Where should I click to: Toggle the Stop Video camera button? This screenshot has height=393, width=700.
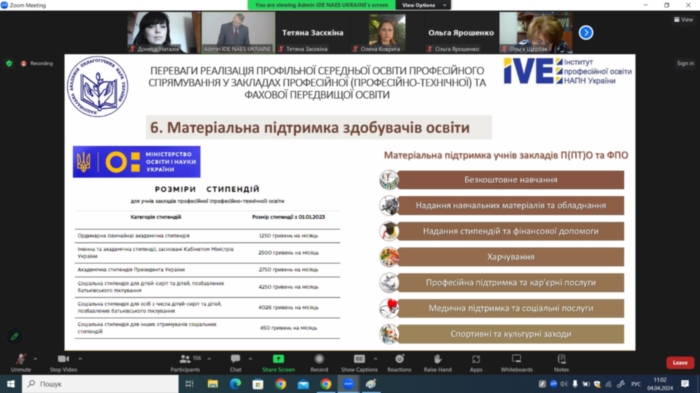[x=63, y=362]
